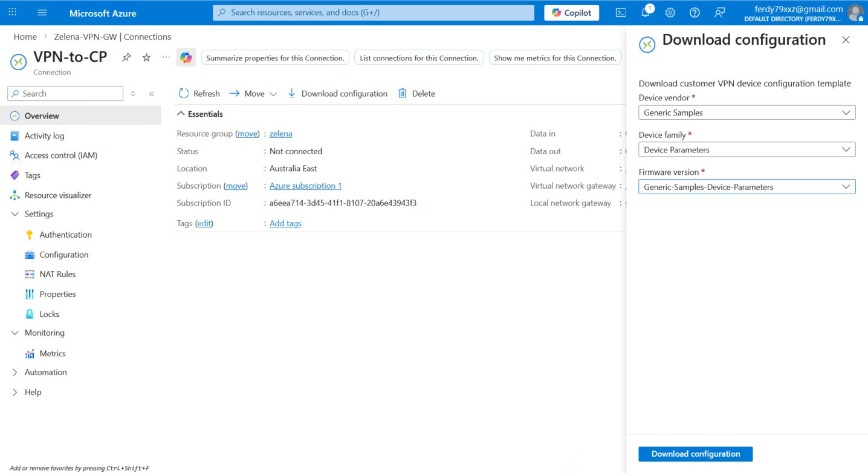The height and width of the screenshot is (473, 868).
Task: Select NAT Rules under Settings
Action: click(x=57, y=275)
